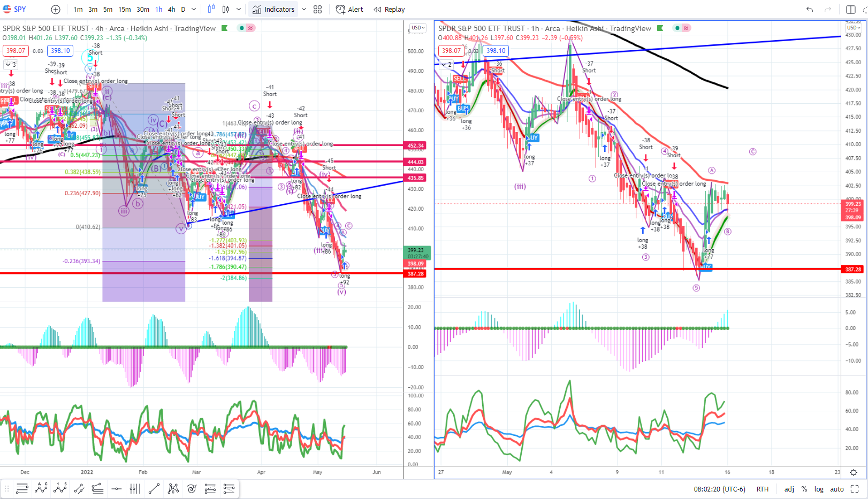
Task: Grab the drawing toolbar drag handle
Action: 7,488
